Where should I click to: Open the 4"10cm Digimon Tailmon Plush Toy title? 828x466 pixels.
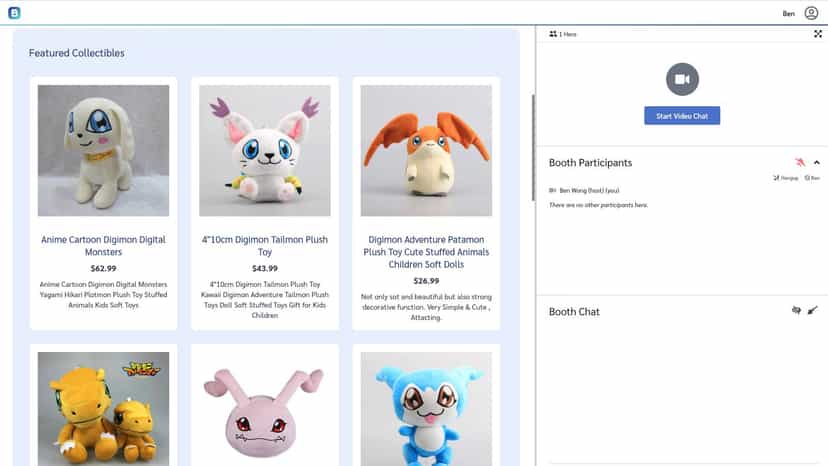[265, 246]
